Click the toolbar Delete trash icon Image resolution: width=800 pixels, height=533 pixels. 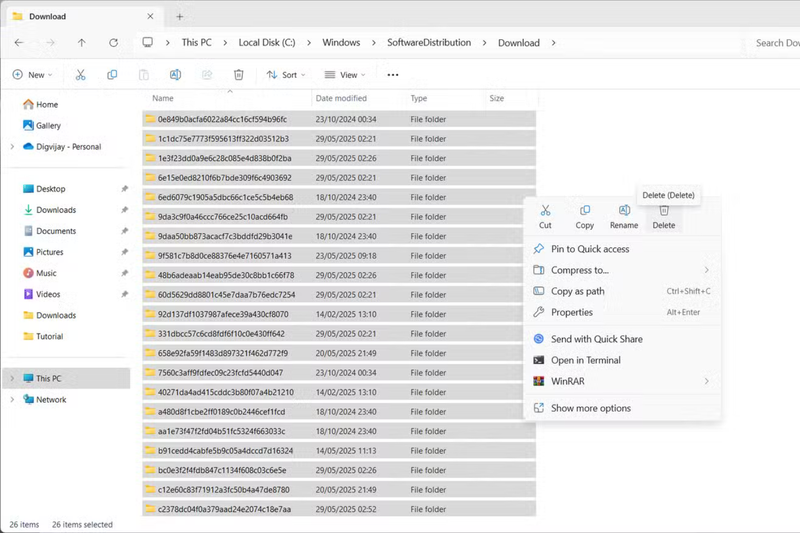click(238, 75)
